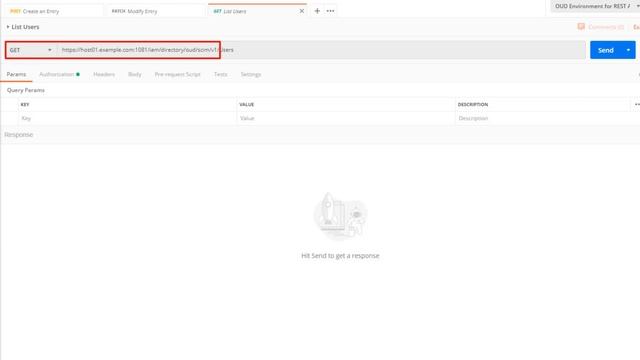Image resolution: width=640 pixels, height=360 pixels.
Task: Open the Send button dropdown arrow
Action: click(x=629, y=50)
